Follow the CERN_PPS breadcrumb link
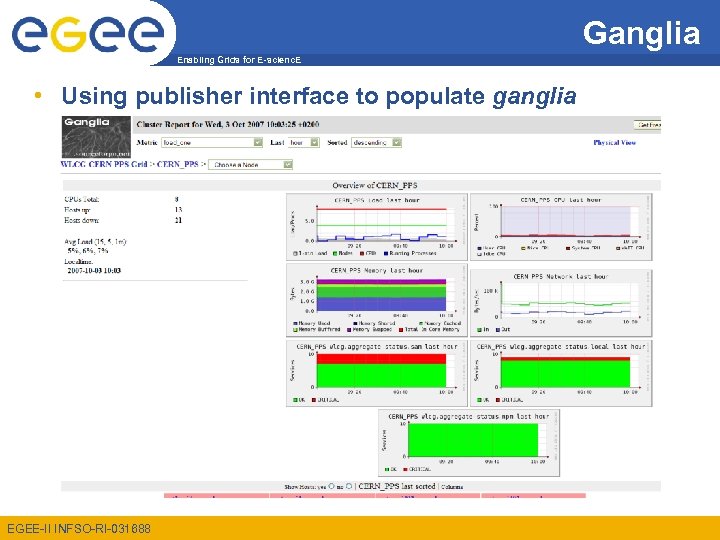 point(178,164)
